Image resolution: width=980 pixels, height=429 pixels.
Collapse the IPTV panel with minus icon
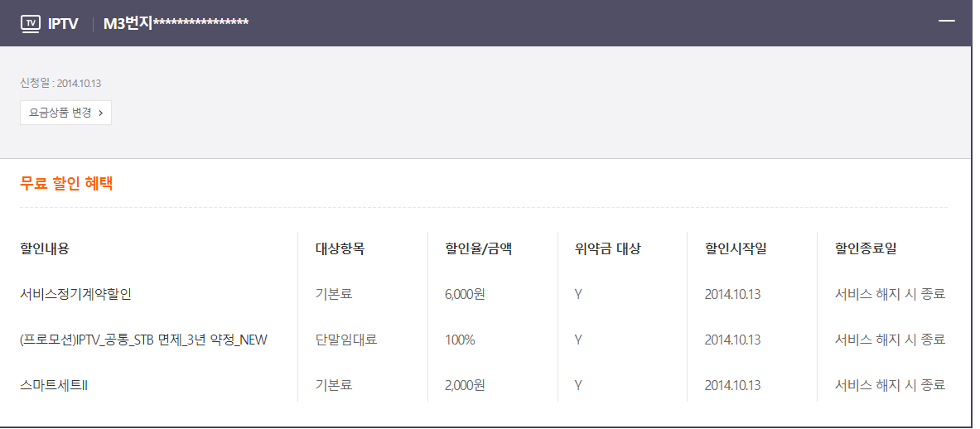[947, 22]
